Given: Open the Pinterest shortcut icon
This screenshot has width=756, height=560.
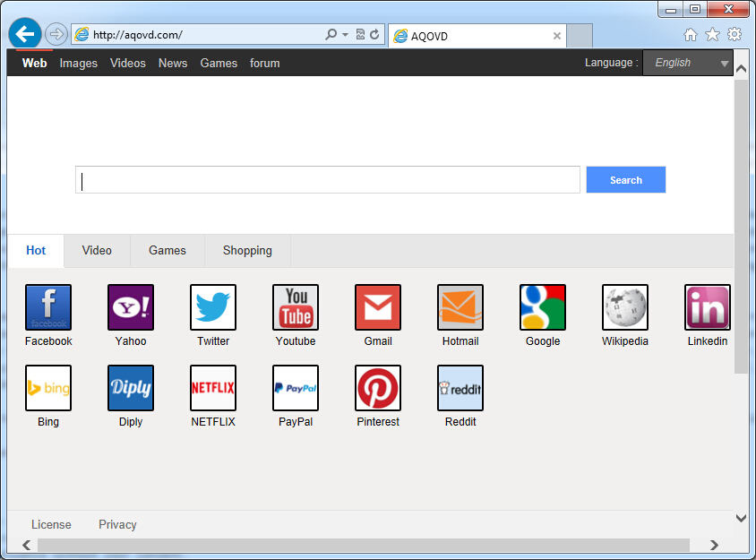Looking at the screenshot, I should pyautogui.click(x=378, y=388).
